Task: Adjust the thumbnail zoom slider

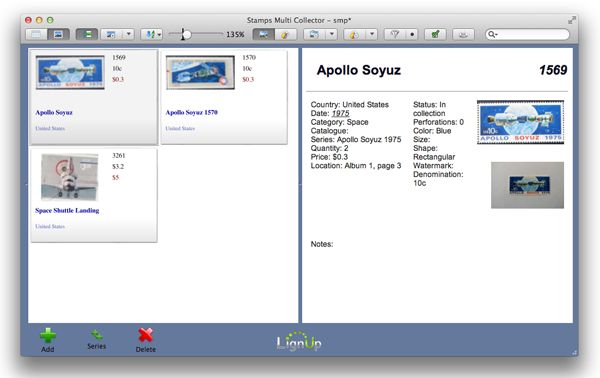Action: click(186, 34)
